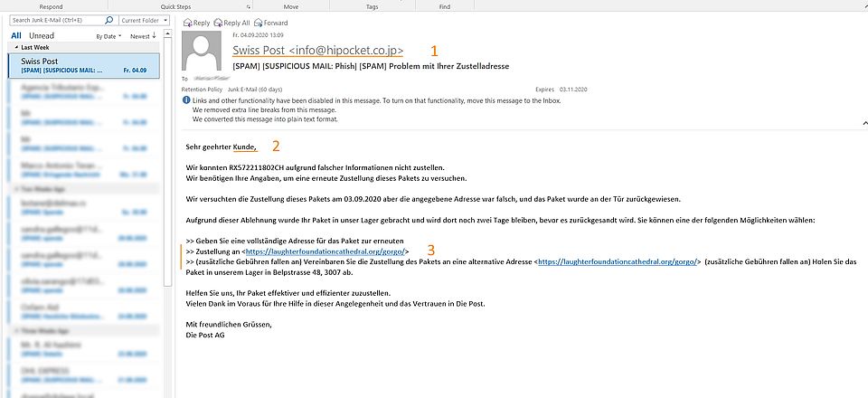868x398 pixels.
Task: Click the second laughterfoundationcathedral.org link in body
Action: click(618, 261)
